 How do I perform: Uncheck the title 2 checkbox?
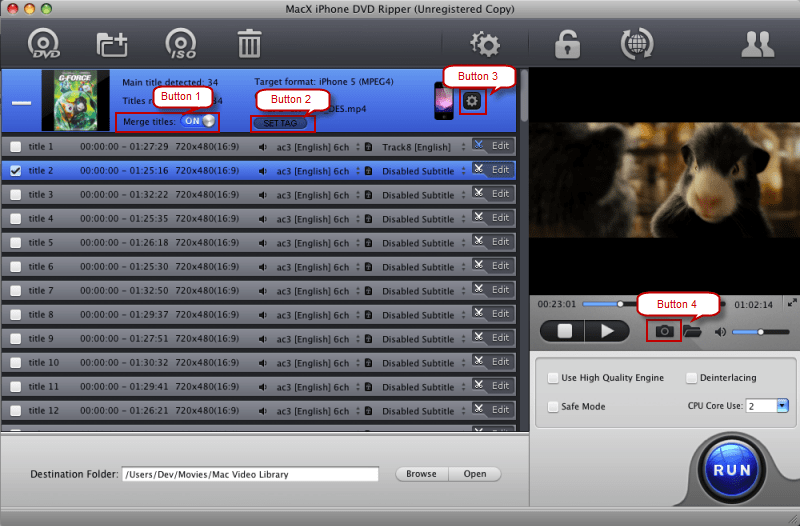pyautogui.click(x=16, y=171)
